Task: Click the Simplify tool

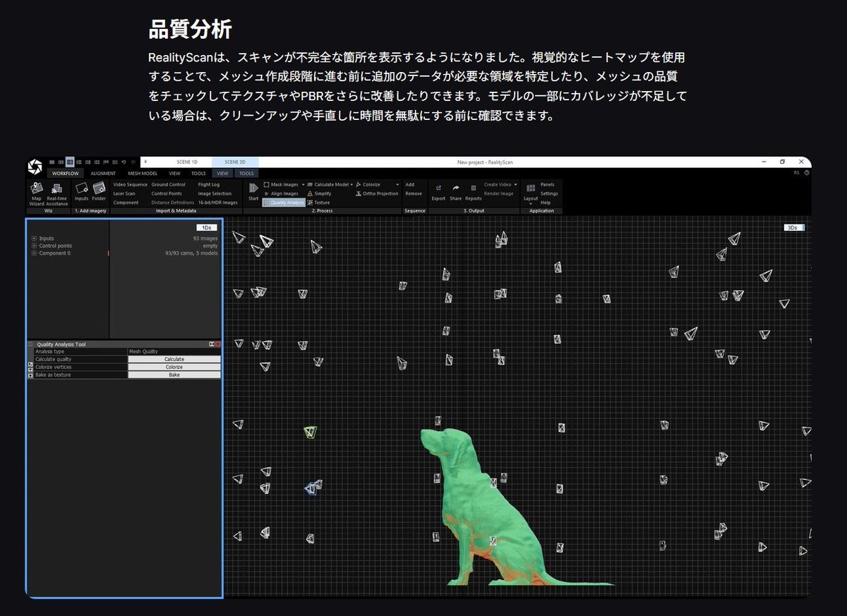Action: pyautogui.click(x=318, y=193)
